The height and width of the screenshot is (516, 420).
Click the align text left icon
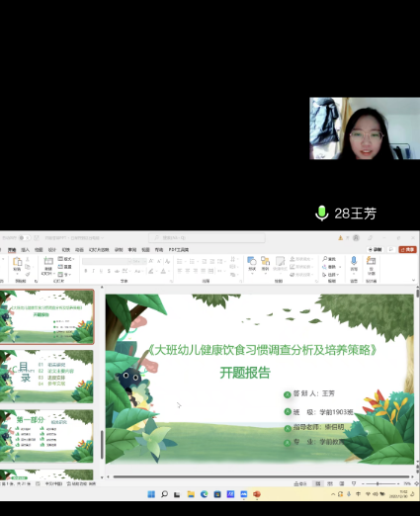click(180, 271)
